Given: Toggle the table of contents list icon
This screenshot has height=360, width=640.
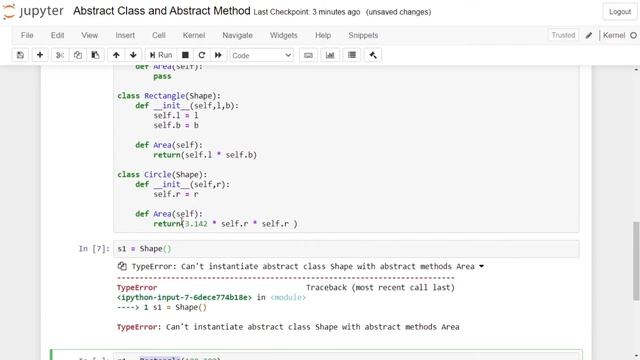Looking at the screenshot, I should click(352, 55).
